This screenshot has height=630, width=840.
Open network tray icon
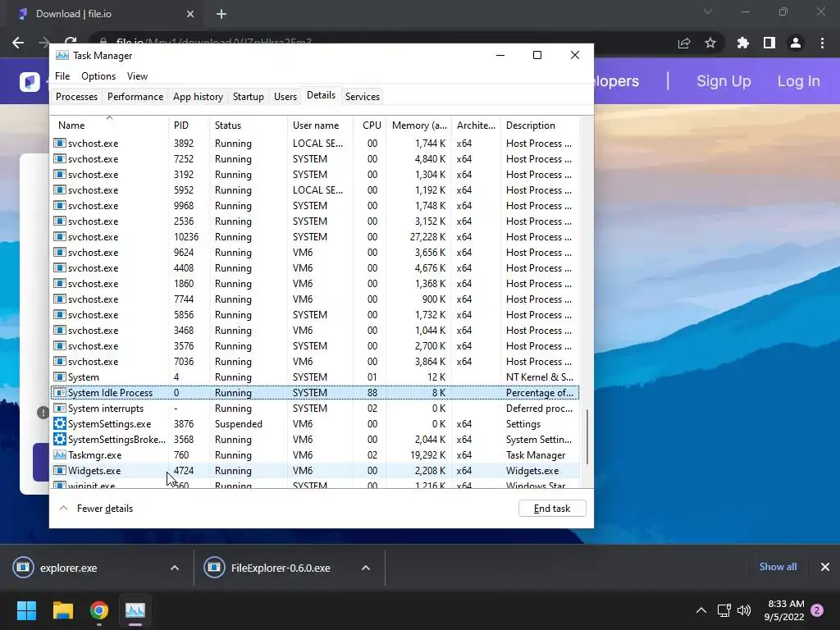[x=724, y=610]
